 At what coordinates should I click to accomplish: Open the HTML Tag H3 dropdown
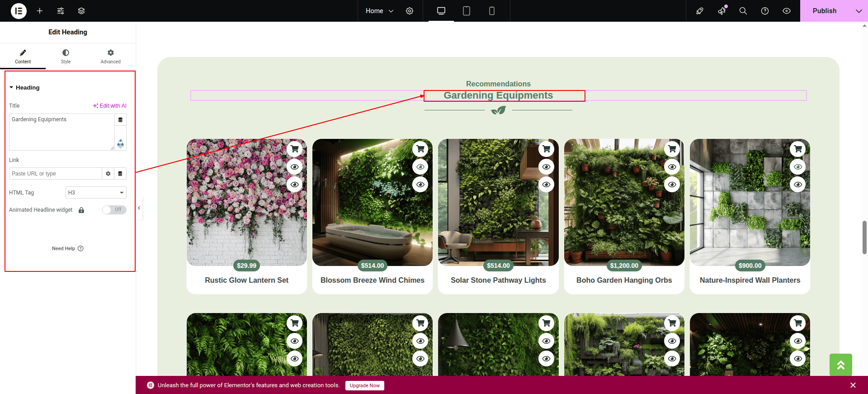pos(96,193)
